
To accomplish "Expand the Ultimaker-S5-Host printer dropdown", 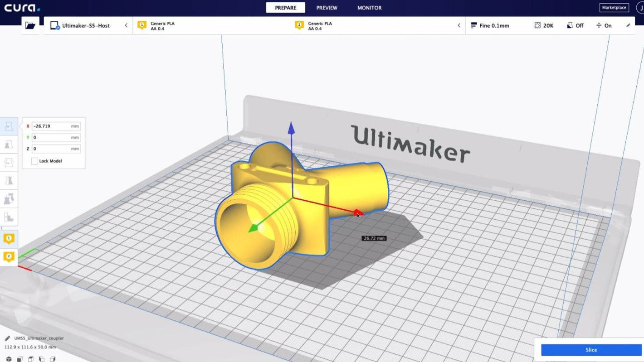I will click(126, 25).
